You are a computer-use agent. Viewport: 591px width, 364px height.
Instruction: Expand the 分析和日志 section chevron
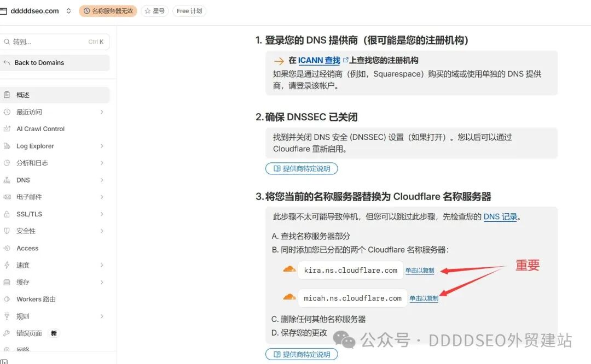(102, 163)
